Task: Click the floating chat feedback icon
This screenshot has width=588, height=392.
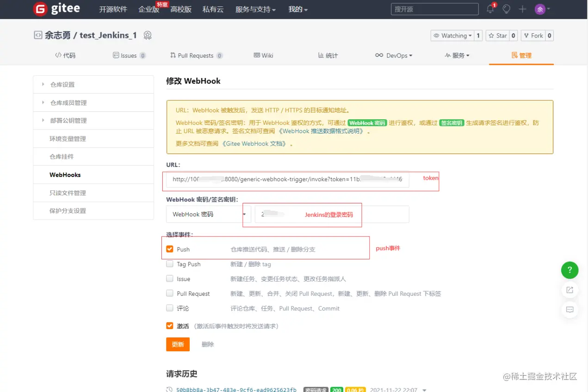Action: pos(570,309)
